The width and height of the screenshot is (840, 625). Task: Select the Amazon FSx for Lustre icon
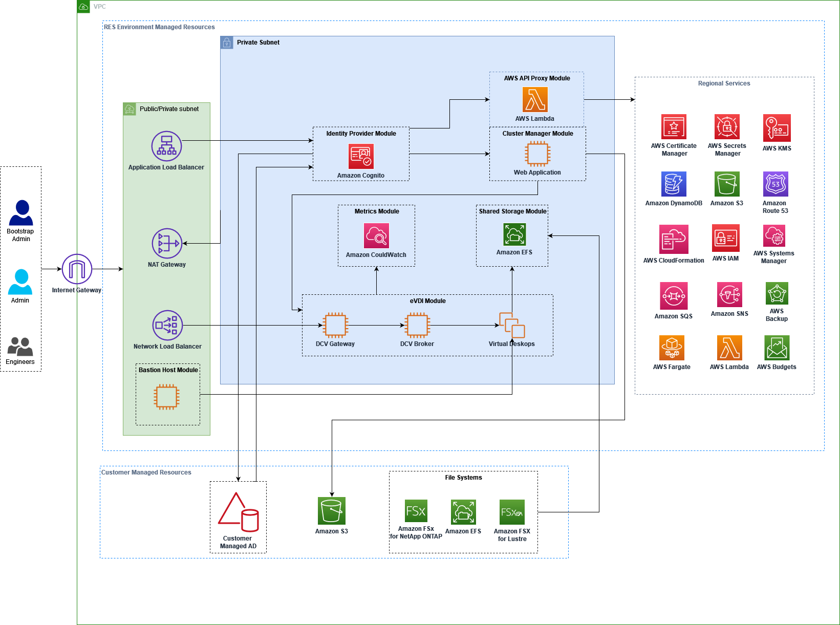coord(512,511)
